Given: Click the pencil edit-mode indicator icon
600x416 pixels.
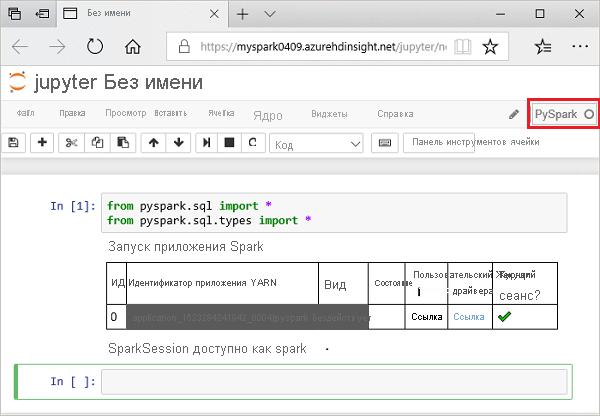Looking at the screenshot, I should click(514, 114).
